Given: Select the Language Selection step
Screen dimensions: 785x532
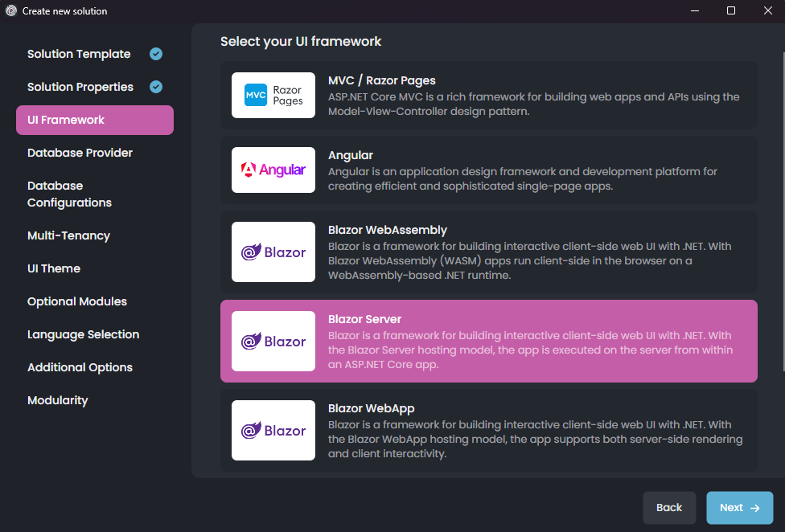Looking at the screenshot, I should [83, 334].
